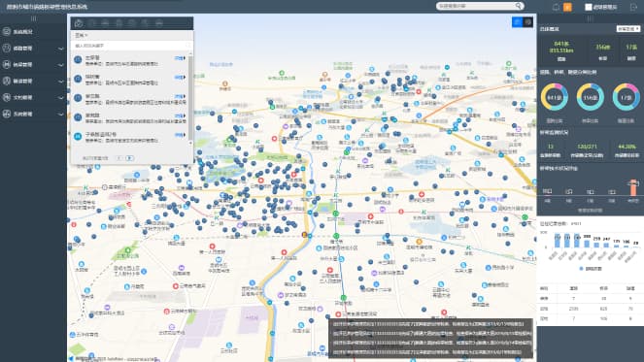Click the orange badge icon beside the bell
This screenshot has width=644, height=362.
point(567,7)
